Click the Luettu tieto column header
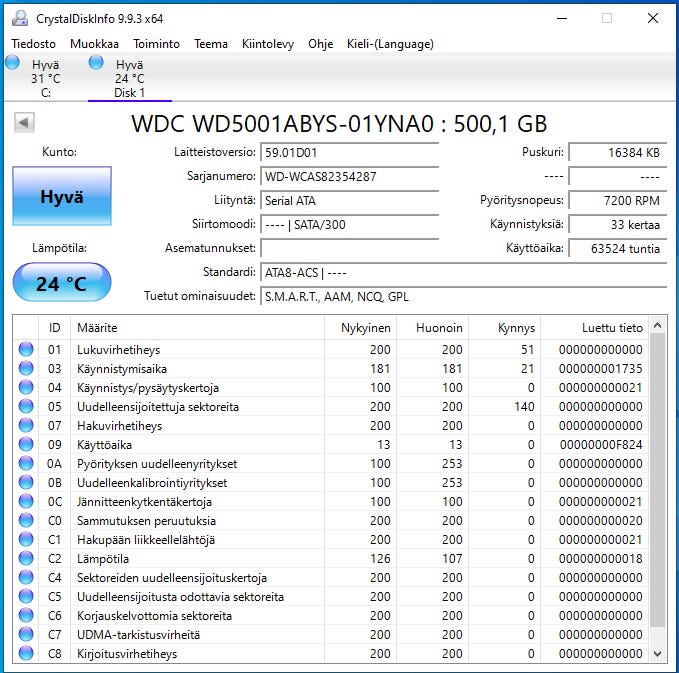 coord(594,328)
